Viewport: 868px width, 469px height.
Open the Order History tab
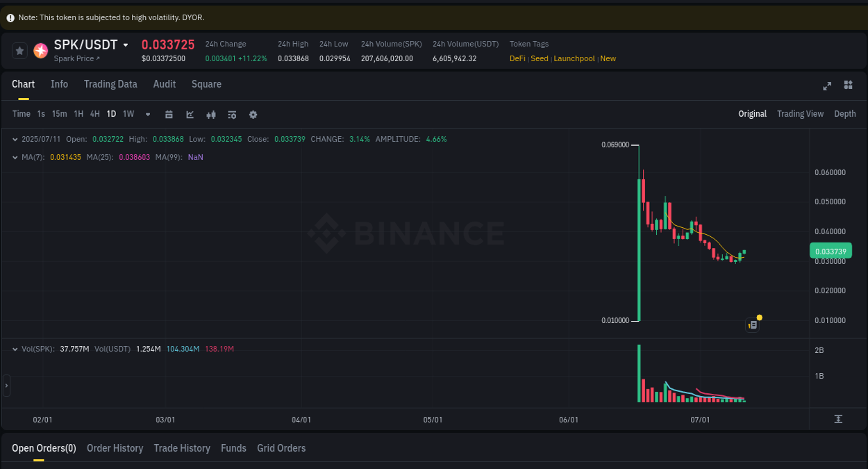115,448
